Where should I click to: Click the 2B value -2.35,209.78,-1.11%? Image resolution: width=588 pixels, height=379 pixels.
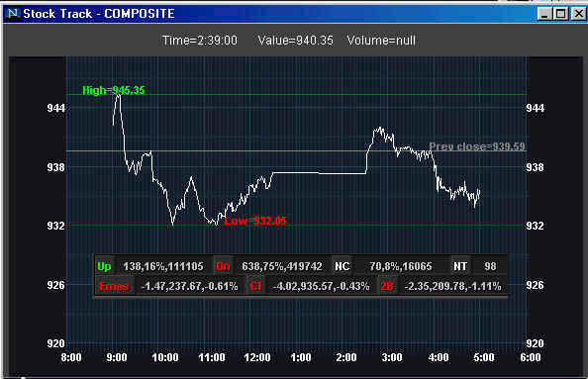[452, 286]
